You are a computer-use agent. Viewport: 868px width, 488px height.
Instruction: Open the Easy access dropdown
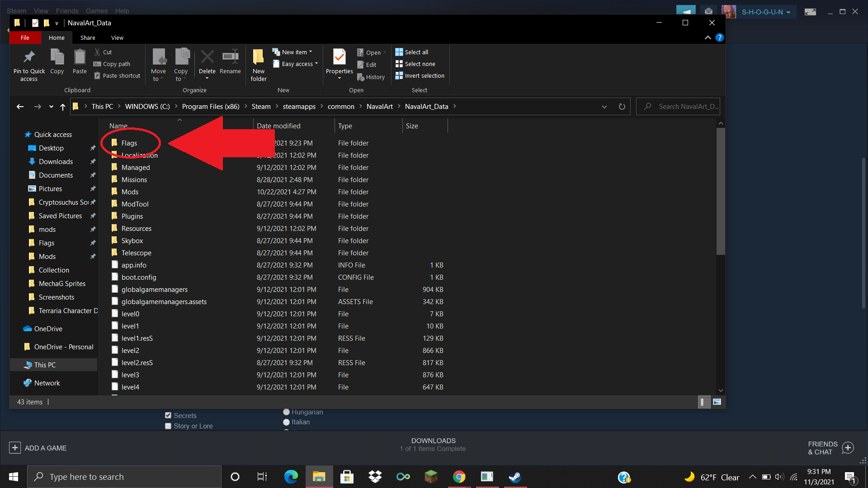click(296, 64)
